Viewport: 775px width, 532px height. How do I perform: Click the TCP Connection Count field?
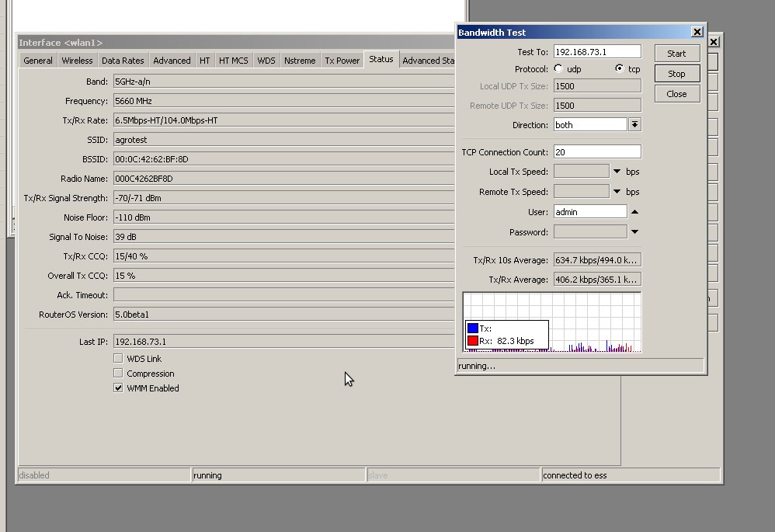pos(597,152)
